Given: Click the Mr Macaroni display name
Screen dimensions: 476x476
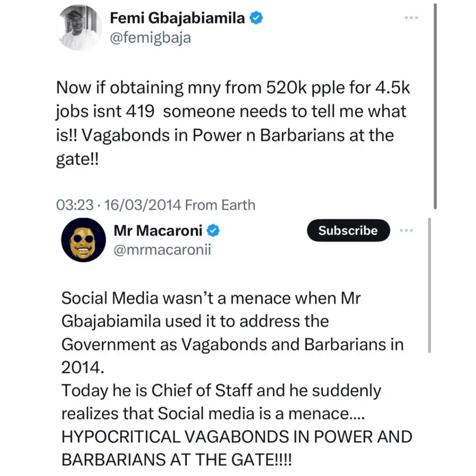Looking at the screenshot, I should pyautogui.click(x=158, y=231).
